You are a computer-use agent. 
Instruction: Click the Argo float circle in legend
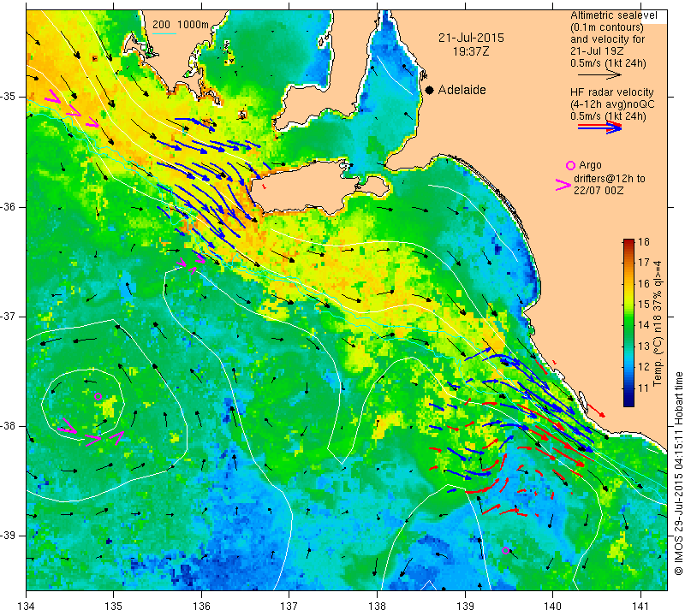click(x=570, y=165)
